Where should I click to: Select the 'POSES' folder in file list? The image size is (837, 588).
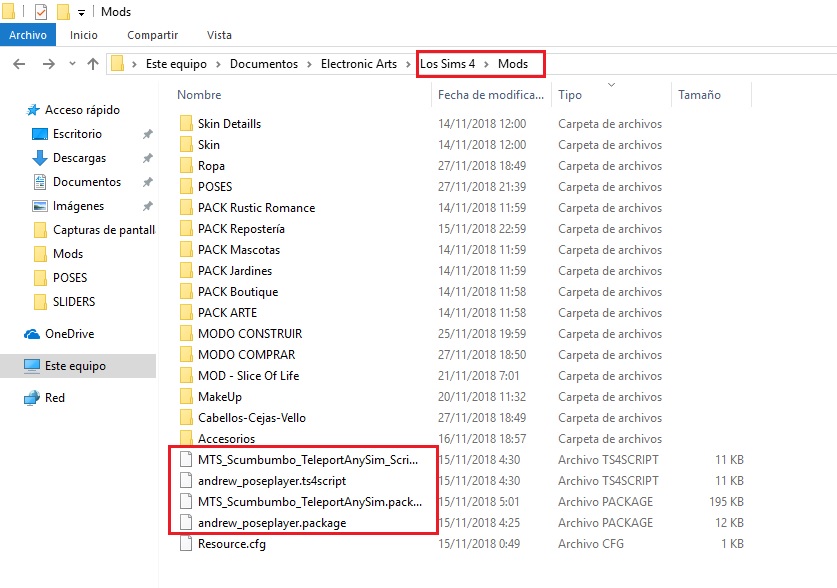pos(215,187)
